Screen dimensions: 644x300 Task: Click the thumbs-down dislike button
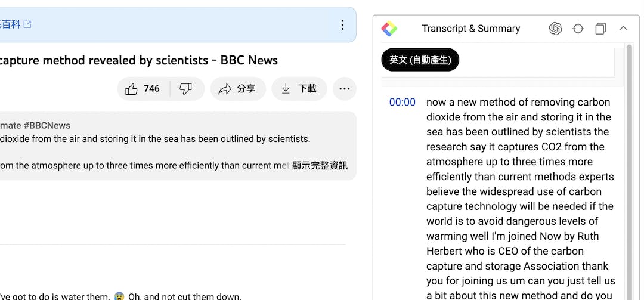coord(186,89)
